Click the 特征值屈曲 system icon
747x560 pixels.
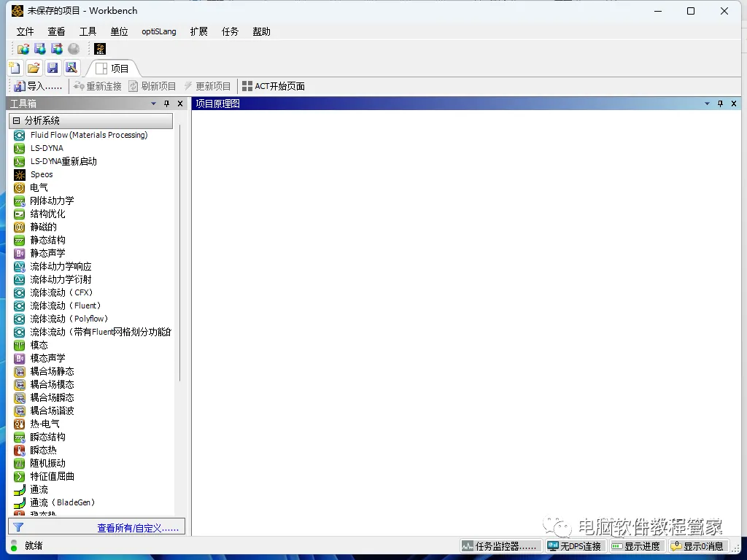pyautogui.click(x=19, y=477)
